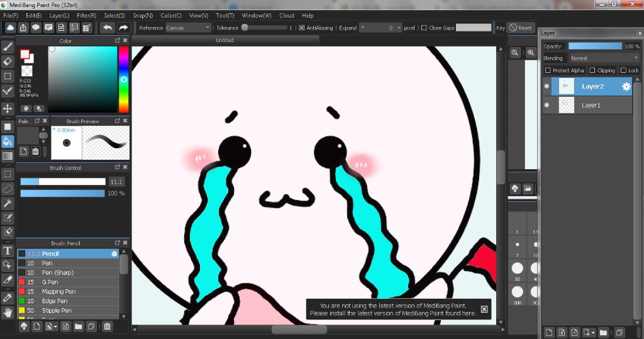
Task: Click the speech bubble icon in the toolbar
Action: pos(36,28)
